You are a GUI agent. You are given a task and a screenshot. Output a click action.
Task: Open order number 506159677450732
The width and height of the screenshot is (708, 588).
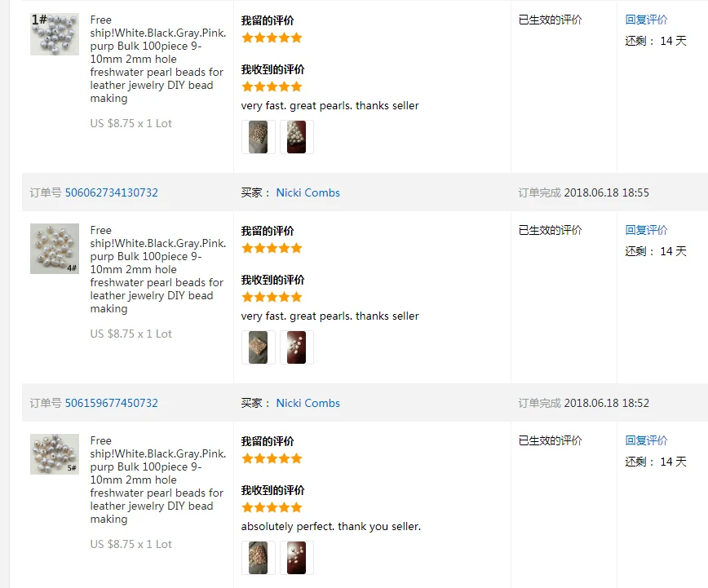click(112, 404)
